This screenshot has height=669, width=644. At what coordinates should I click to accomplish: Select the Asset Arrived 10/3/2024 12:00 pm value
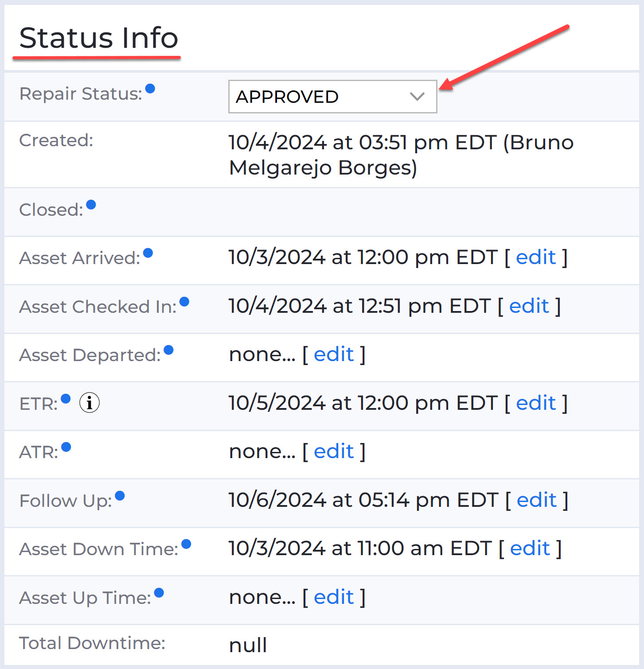point(363,257)
